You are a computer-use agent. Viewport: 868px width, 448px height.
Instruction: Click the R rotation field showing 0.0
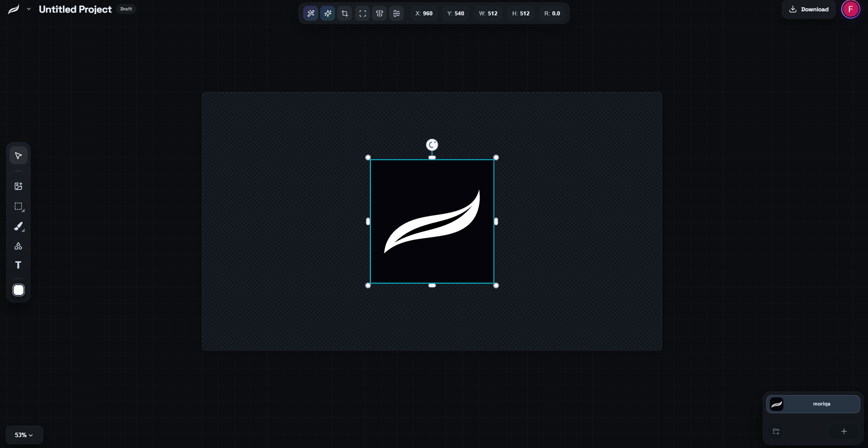(552, 14)
